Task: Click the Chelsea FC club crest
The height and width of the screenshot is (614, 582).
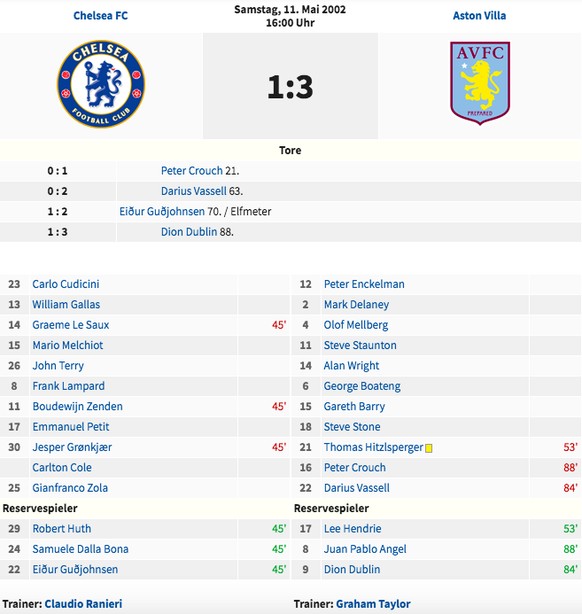Action: click(x=101, y=84)
